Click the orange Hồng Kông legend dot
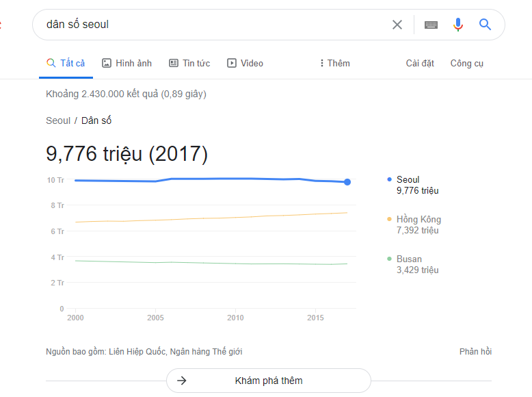Screen dimensions: 532x397 point(389,219)
